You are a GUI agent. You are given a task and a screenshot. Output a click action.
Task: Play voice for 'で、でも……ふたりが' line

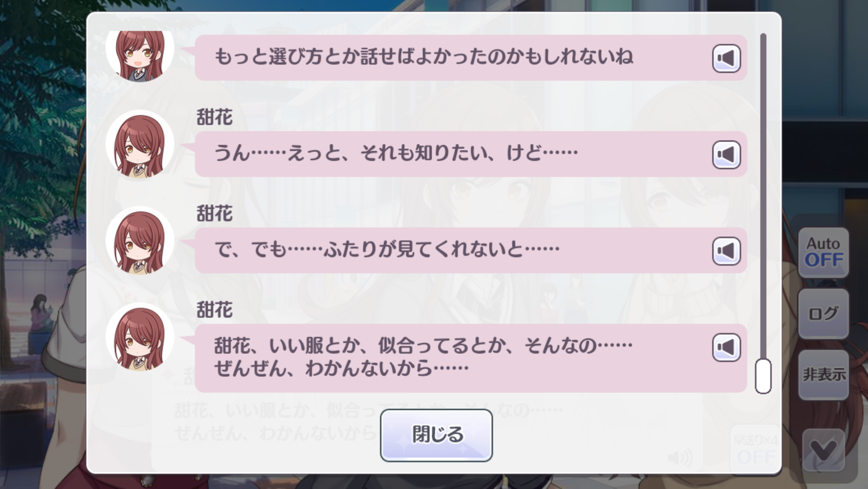(x=726, y=251)
